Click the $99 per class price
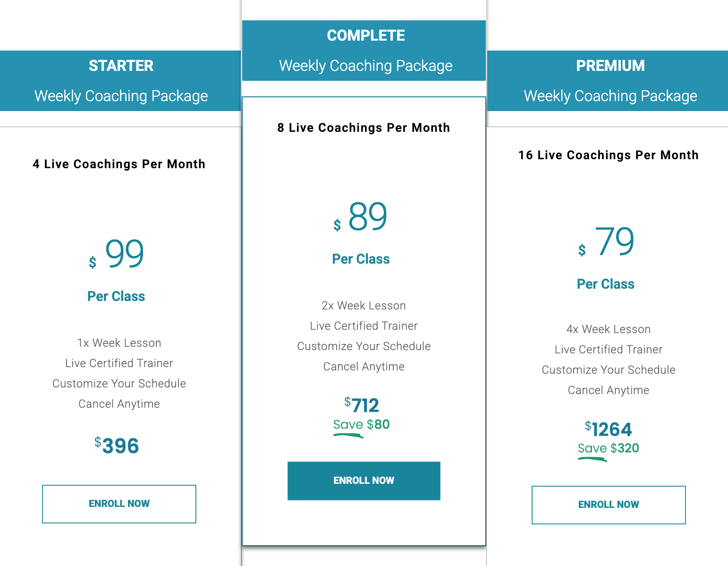This screenshot has width=728, height=566. (124, 254)
